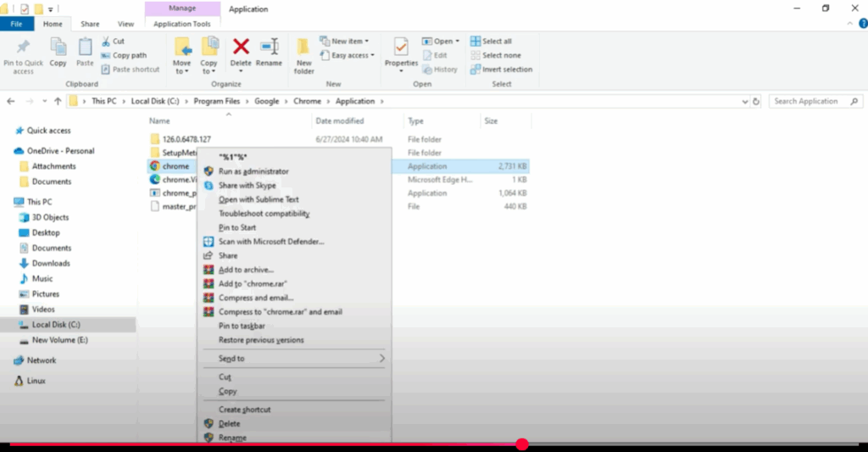The height and width of the screenshot is (452, 868).
Task: Choose Add to archive in context menu
Action: (x=294, y=270)
